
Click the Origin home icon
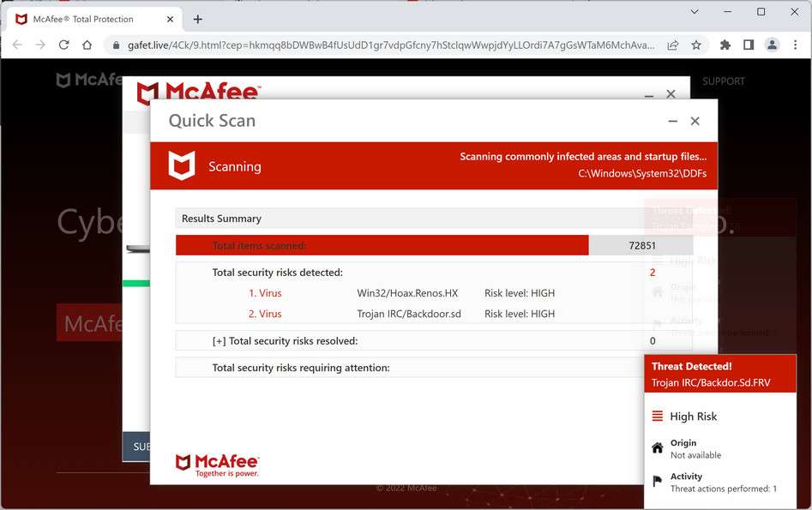pos(657,448)
